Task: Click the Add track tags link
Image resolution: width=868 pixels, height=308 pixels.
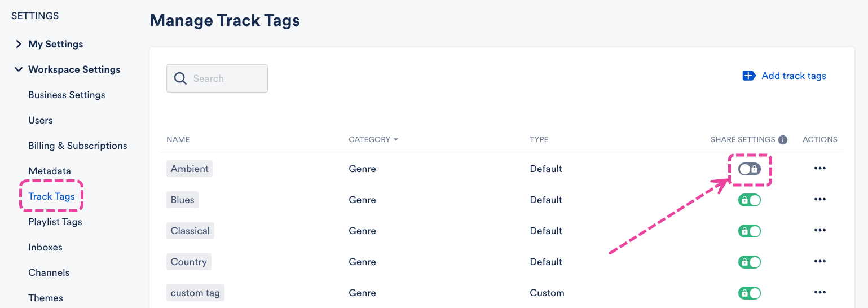Action: click(793, 76)
